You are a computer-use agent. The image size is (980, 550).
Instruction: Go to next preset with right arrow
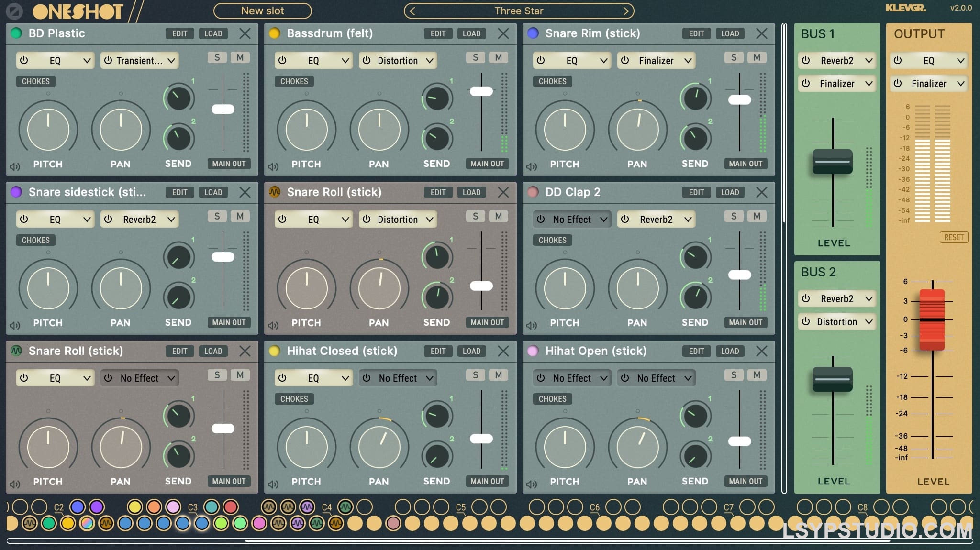point(625,11)
